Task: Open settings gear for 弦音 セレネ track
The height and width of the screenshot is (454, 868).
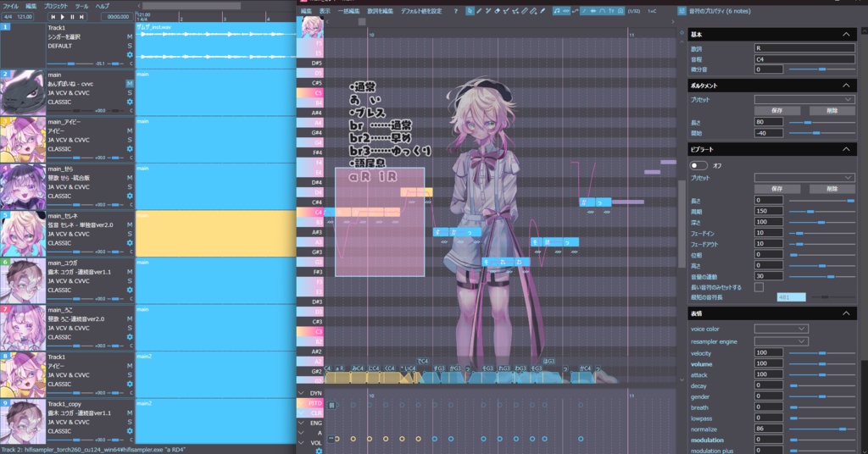Action: pyautogui.click(x=130, y=243)
